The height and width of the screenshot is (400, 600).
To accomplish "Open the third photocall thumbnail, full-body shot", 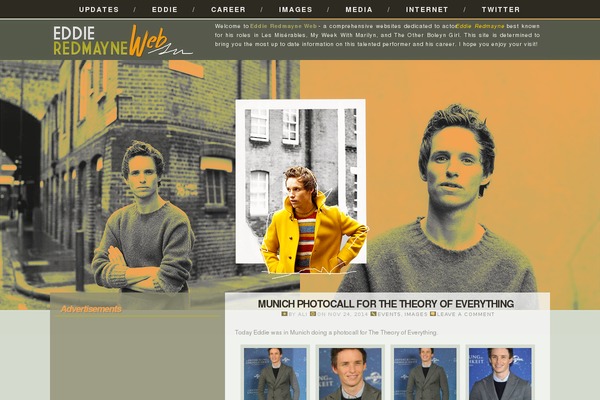I will tap(425, 374).
